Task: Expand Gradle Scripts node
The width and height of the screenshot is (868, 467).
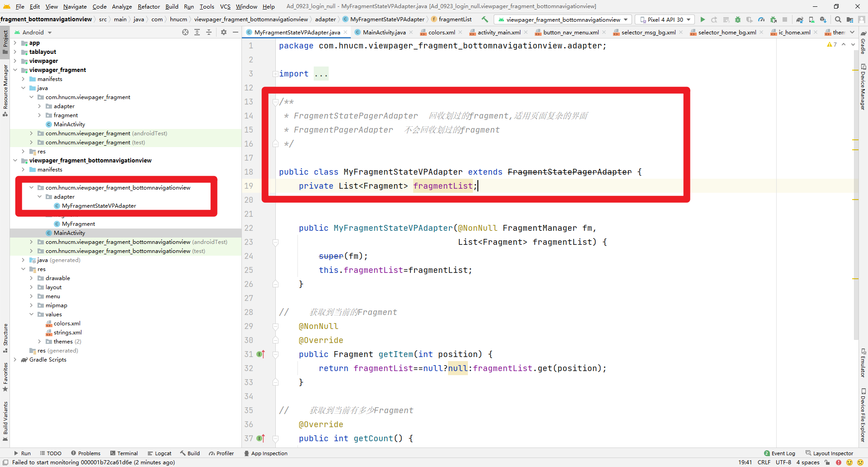Action: (x=15, y=359)
